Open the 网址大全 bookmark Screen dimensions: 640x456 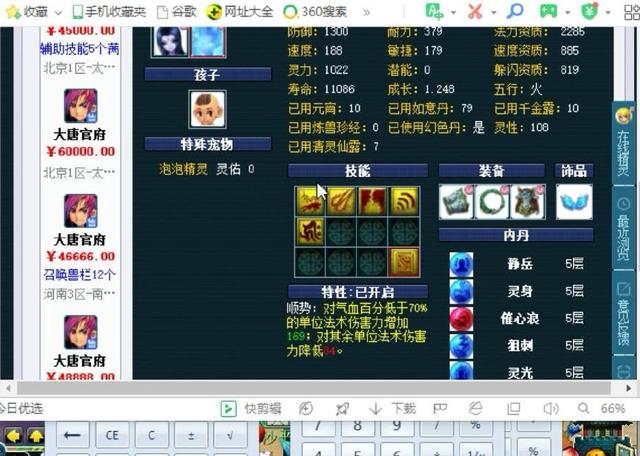(240, 12)
